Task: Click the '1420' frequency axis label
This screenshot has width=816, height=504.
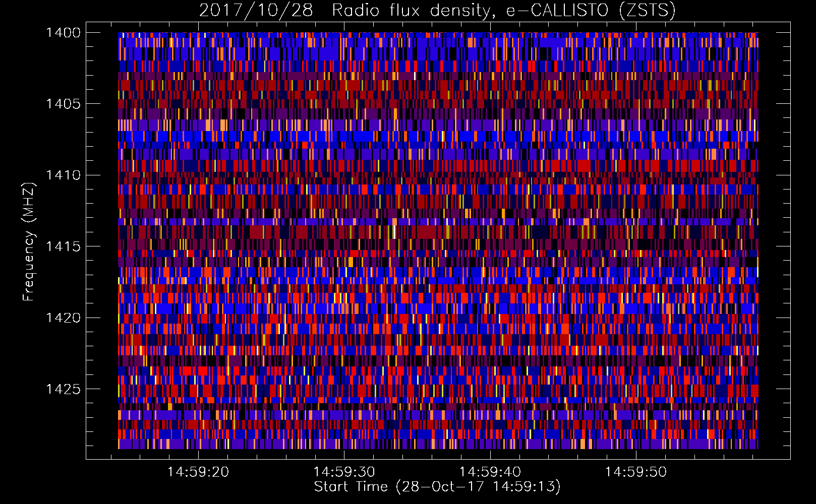Action: click(63, 318)
